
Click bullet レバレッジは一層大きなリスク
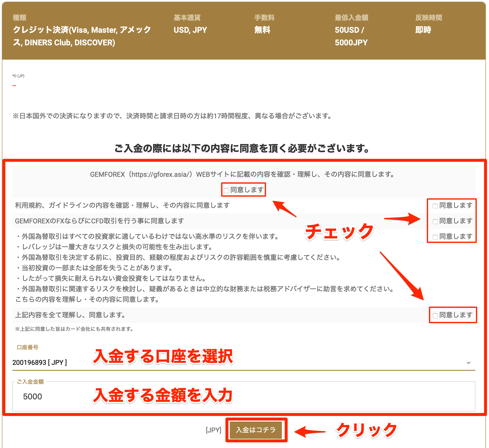(x=114, y=247)
